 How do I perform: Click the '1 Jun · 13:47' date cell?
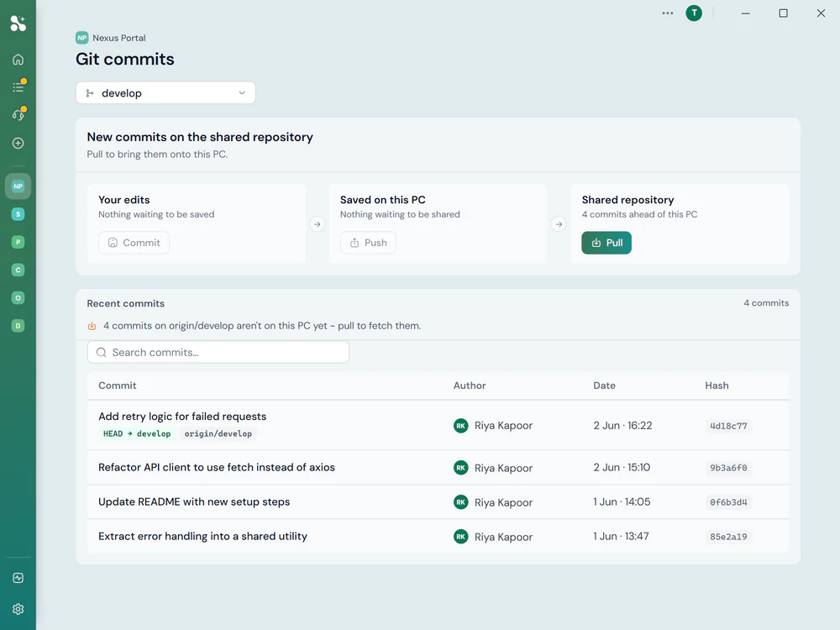point(621,536)
